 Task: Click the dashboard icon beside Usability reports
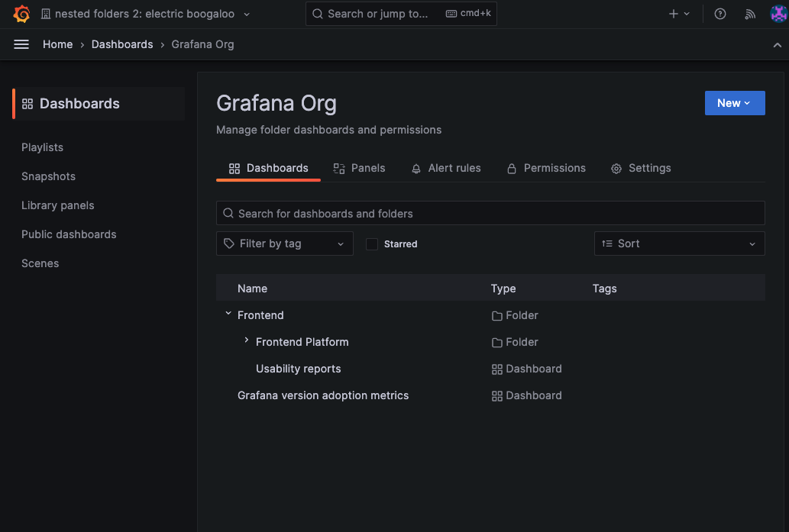(x=496, y=369)
